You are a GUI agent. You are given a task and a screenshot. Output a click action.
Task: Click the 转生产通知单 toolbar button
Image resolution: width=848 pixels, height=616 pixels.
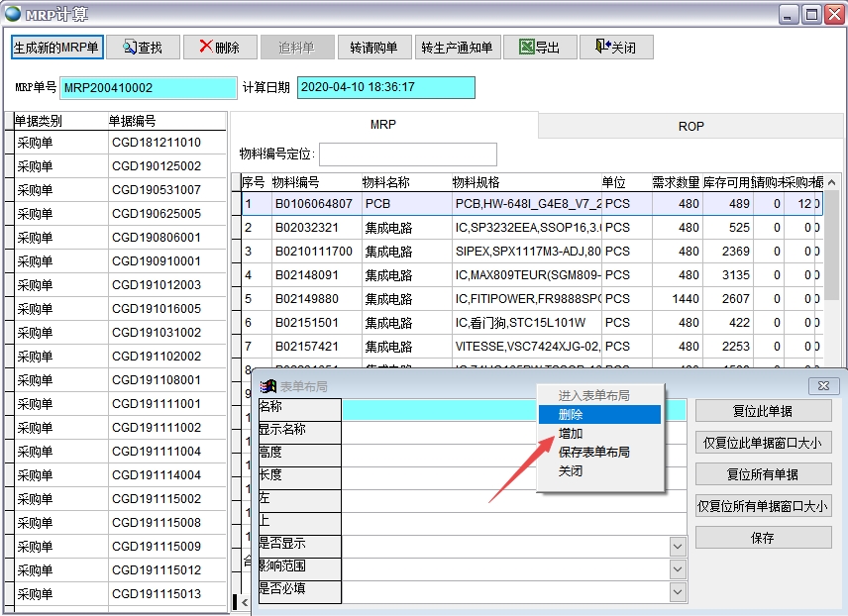tap(457, 46)
